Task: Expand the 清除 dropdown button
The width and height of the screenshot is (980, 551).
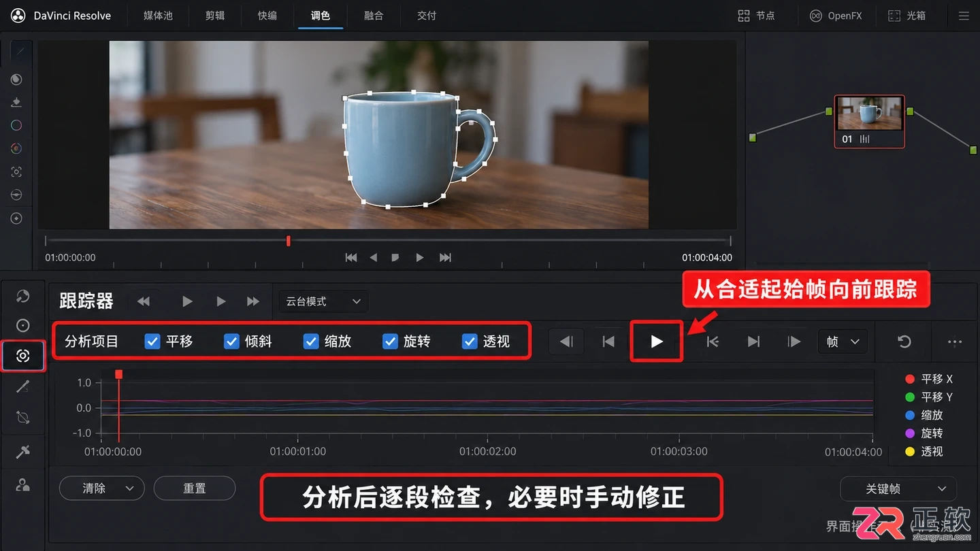Action: coord(102,488)
